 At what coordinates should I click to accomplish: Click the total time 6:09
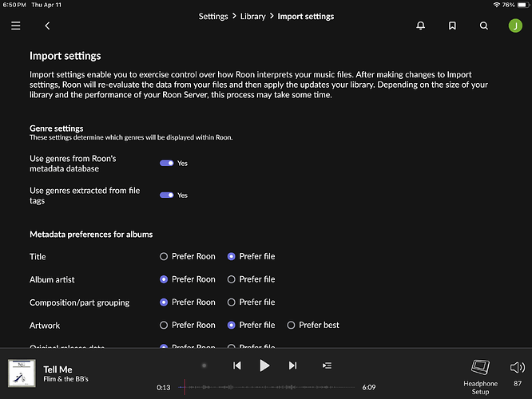[369, 387]
